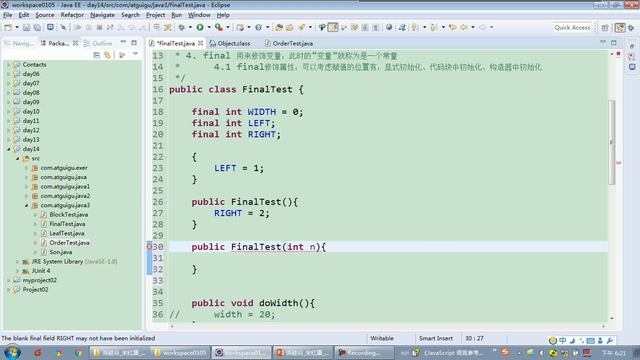This screenshot has height=360, width=640.
Task: Click the error marker on line 30
Action: coord(149,247)
